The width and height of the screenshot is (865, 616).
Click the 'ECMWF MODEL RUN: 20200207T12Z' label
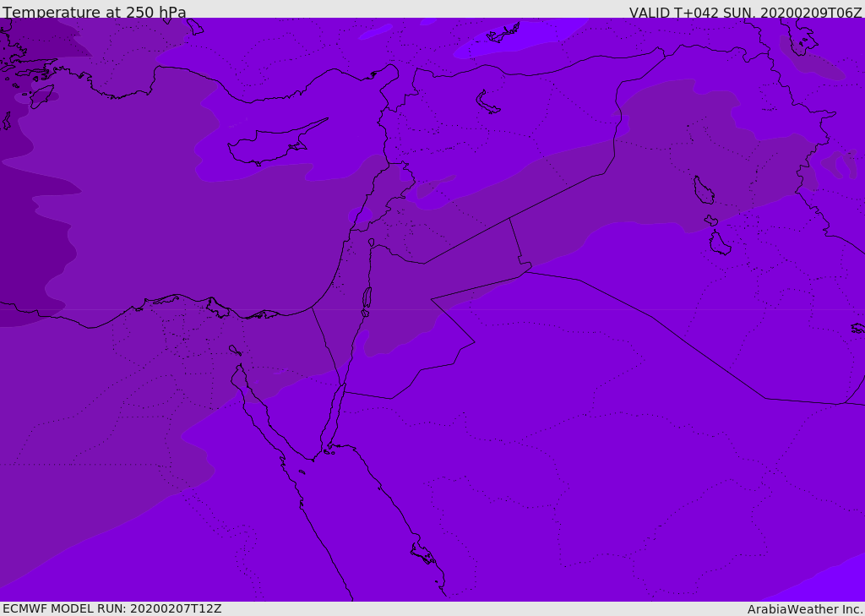112,608
